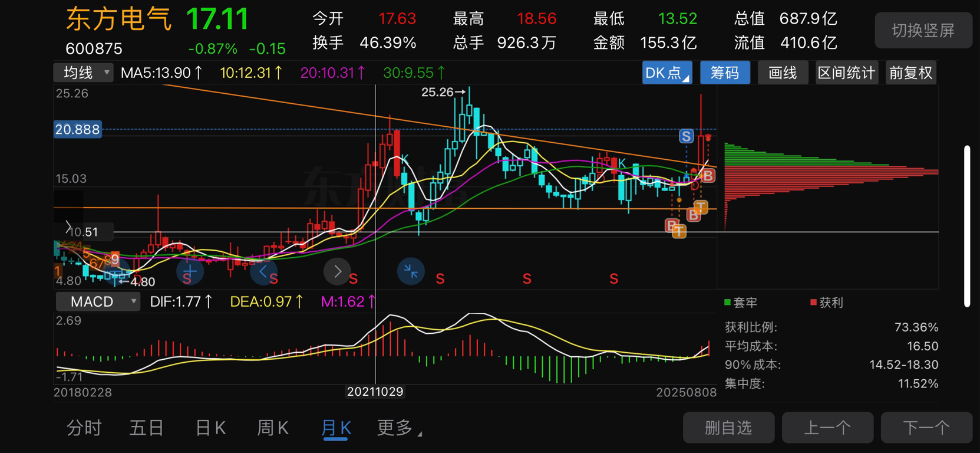Screen dimensions: 980x453
Task: Expand the left side chevron at 10.51
Action: point(68,227)
